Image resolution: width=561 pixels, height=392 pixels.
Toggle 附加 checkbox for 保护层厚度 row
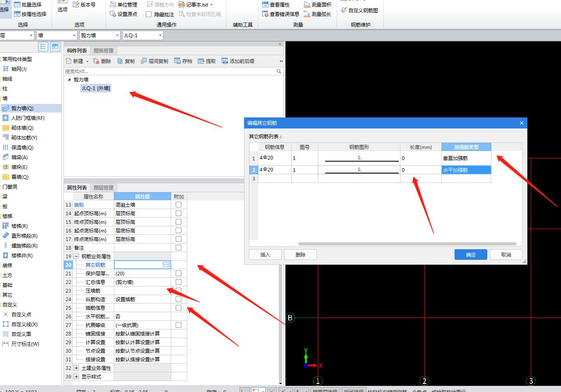point(179,273)
